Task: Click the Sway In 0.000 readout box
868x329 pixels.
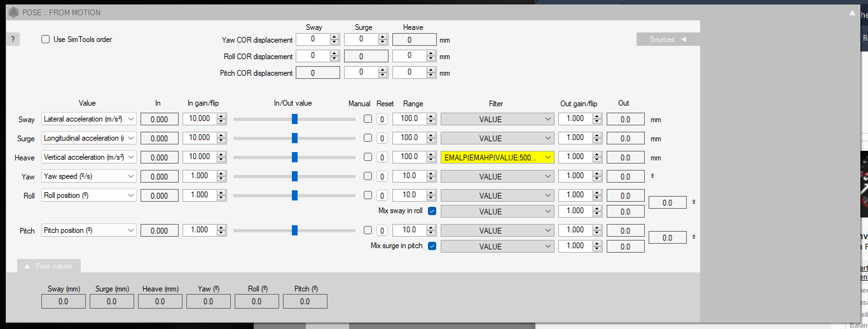Action: point(159,119)
